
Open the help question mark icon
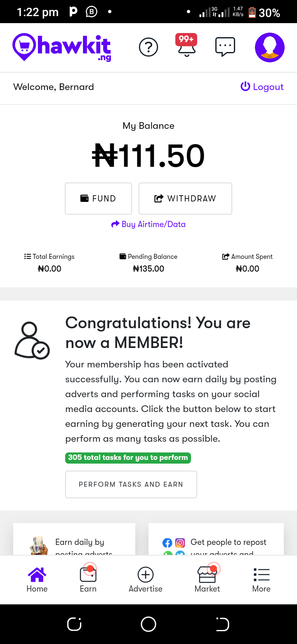coord(148,47)
